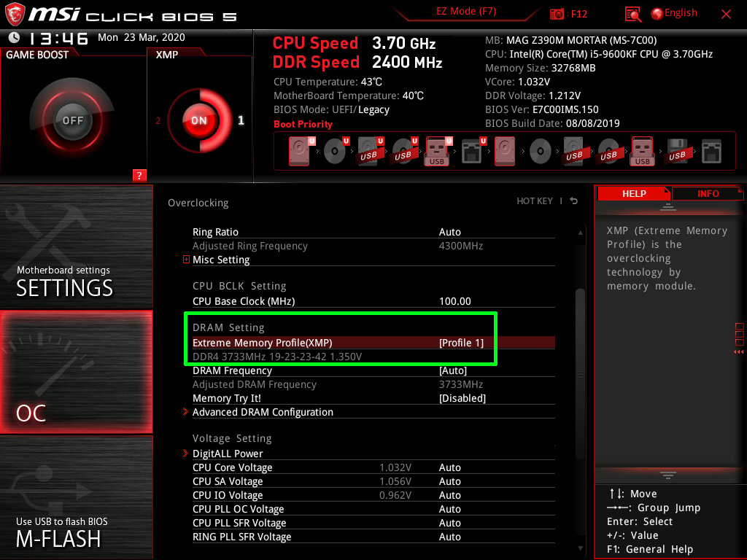Open the BIOS search magnifier icon
Image resolution: width=747 pixels, height=560 pixels.
click(x=633, y=14)
